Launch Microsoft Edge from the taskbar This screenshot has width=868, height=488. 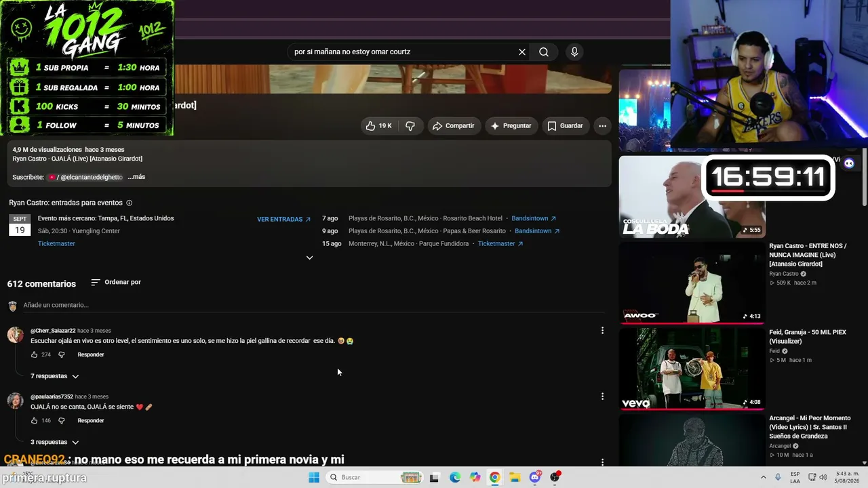point(455,477)
